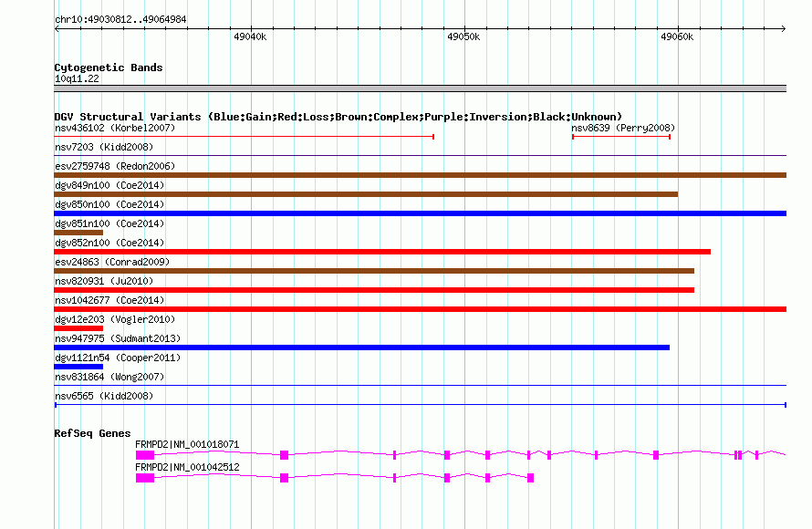Click the 49060k ruler tick label
This screenshot has width=812, height=529.
[677, 36]
